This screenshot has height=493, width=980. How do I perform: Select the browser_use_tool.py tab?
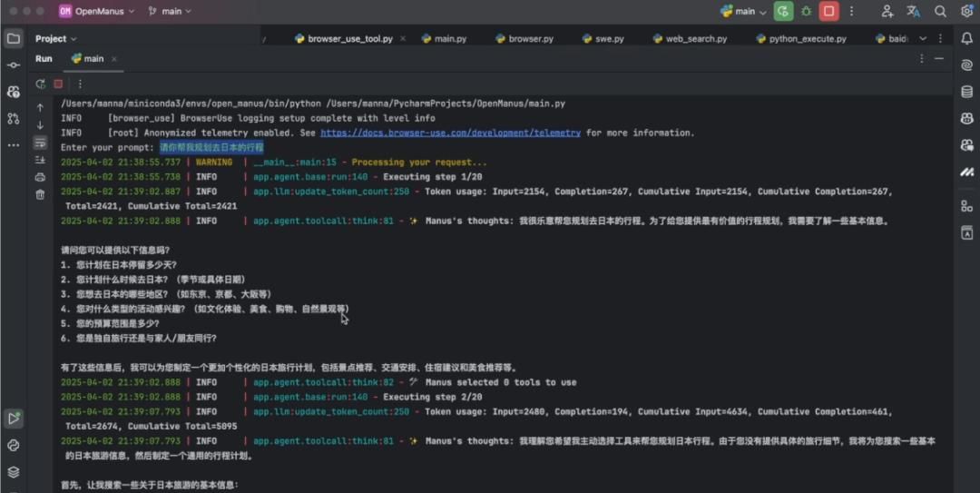click(x=349, y=39)
